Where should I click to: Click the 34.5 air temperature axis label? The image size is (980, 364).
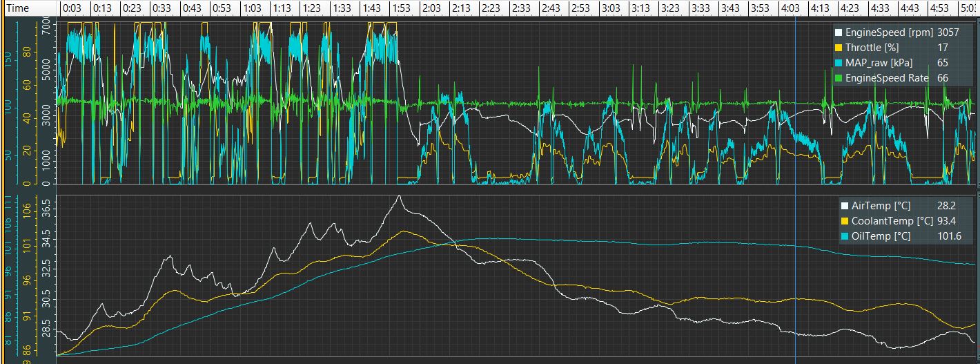pyautogui.click(x=46, y=239)
